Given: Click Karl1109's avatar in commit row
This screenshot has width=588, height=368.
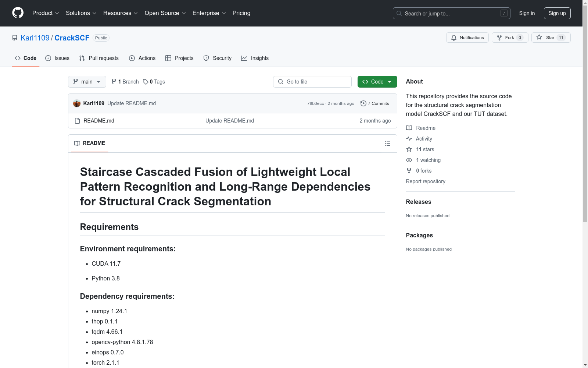Looking at the screenshot, I should tap(77, 103).
